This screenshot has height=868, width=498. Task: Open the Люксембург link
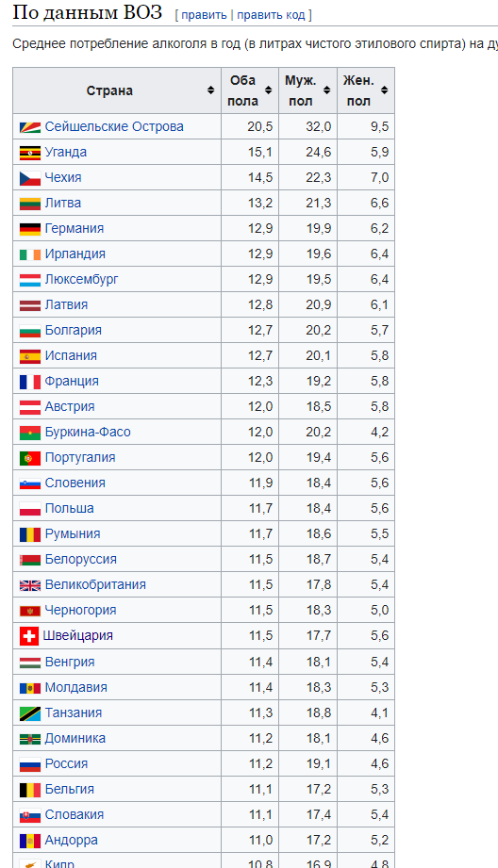(81, 280)
